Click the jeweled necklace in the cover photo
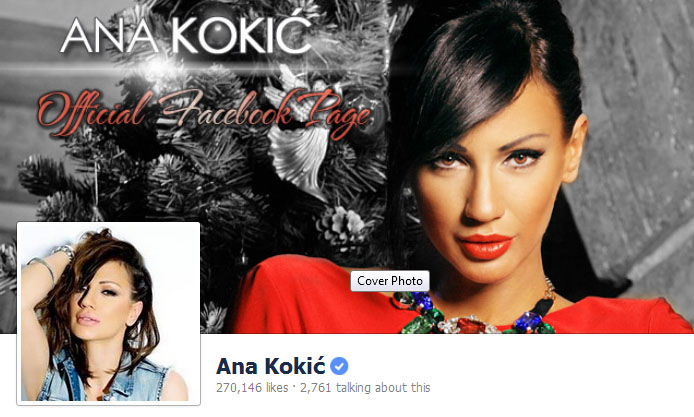This screenshot has width=694, height=417. [x=474, y=314]
